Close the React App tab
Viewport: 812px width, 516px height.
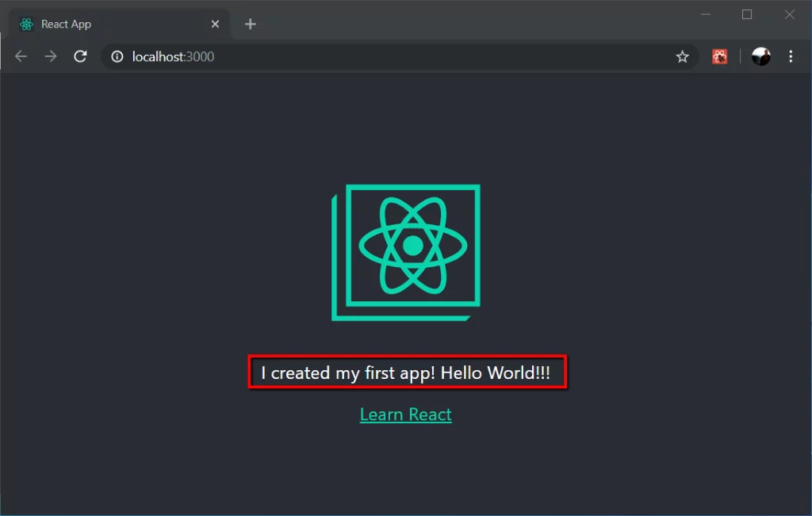coord(216,25)
